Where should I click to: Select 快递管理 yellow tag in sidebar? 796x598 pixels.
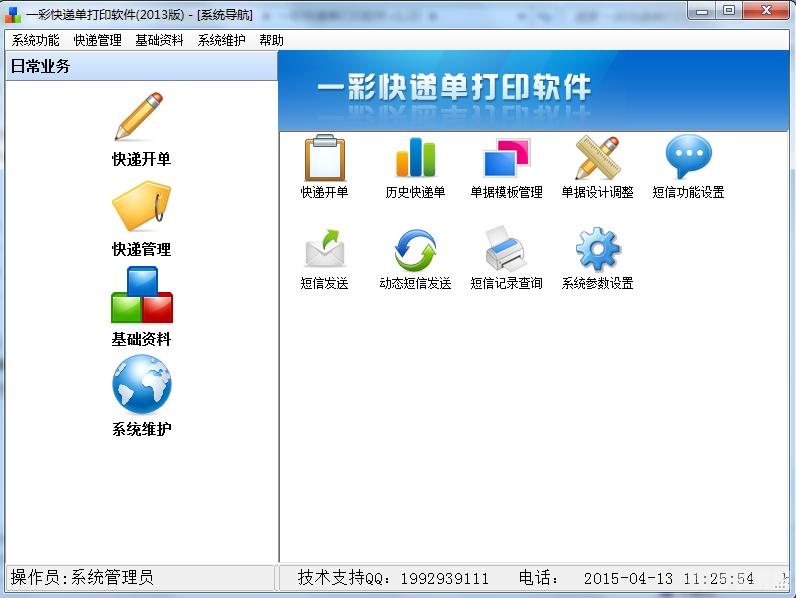[x=141, y=208]
